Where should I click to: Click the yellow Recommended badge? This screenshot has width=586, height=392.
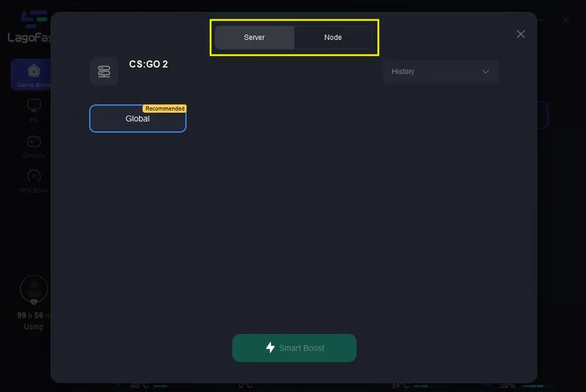[164, 109]
